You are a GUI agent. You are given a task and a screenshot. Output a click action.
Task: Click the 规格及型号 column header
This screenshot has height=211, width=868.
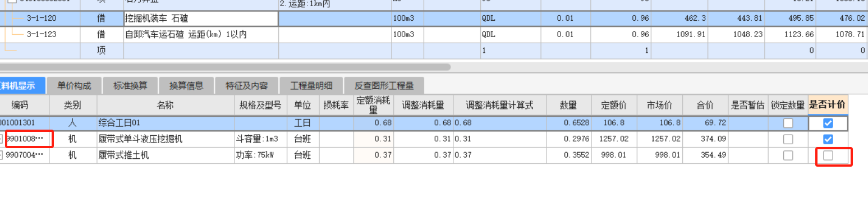pyautogui.click(x=260, y=105)
